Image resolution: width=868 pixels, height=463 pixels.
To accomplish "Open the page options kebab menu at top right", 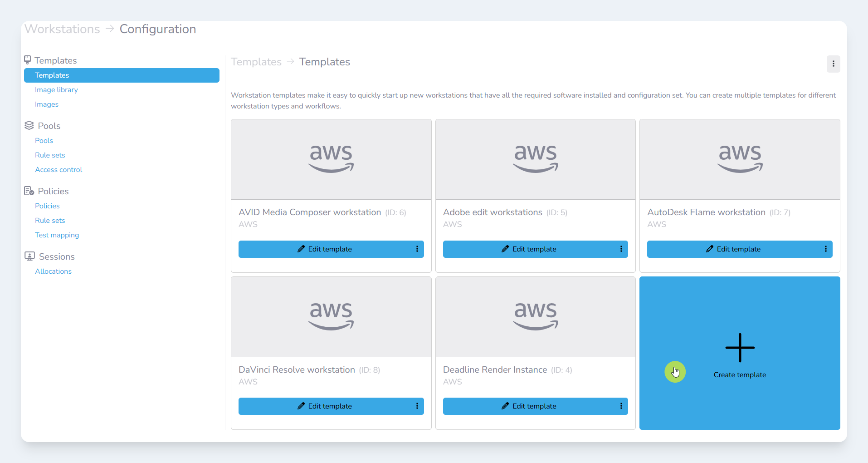I will pyautogui.click(x=833, y=64).
